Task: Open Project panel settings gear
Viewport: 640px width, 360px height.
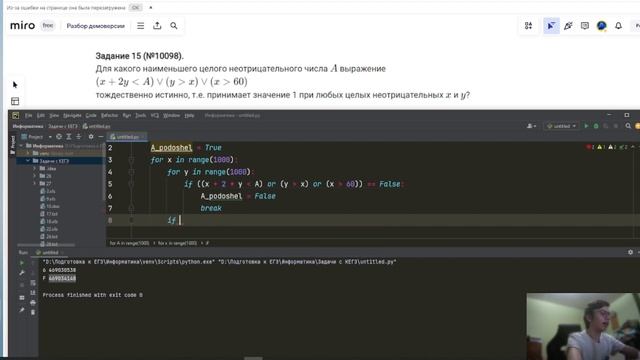Action: pyautogui.click(x=91, y=137)
